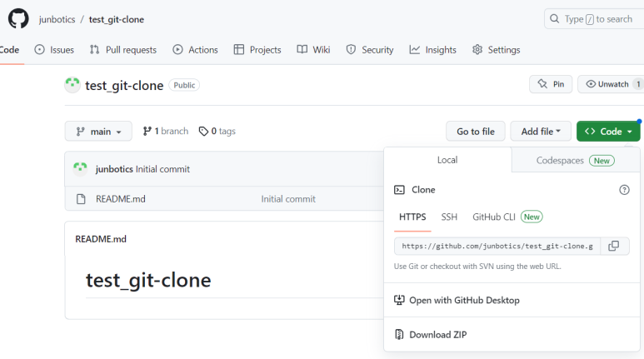
Task: Click the Go to file button
Action: coord(476,132)
